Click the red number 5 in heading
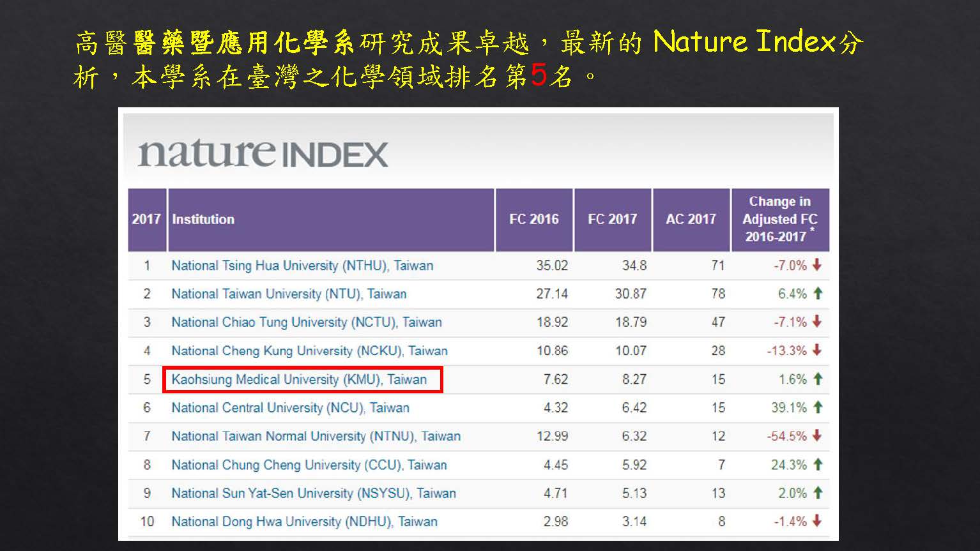 pos(539,76)
